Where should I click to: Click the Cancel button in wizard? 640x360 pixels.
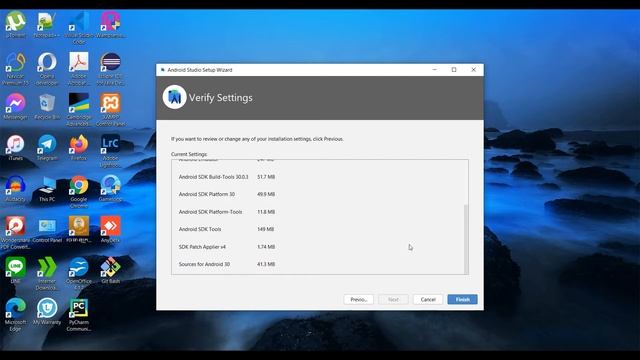coord(428,299)
